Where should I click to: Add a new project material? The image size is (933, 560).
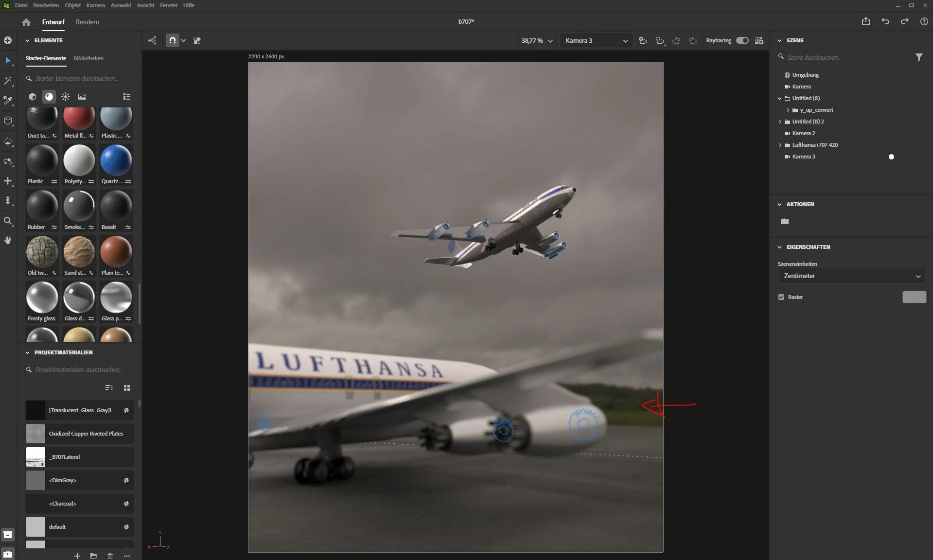77,556
